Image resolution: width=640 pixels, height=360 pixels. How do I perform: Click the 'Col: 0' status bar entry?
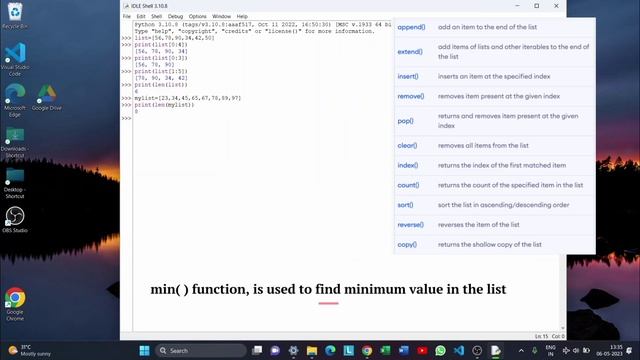click(x=558, y=336)
